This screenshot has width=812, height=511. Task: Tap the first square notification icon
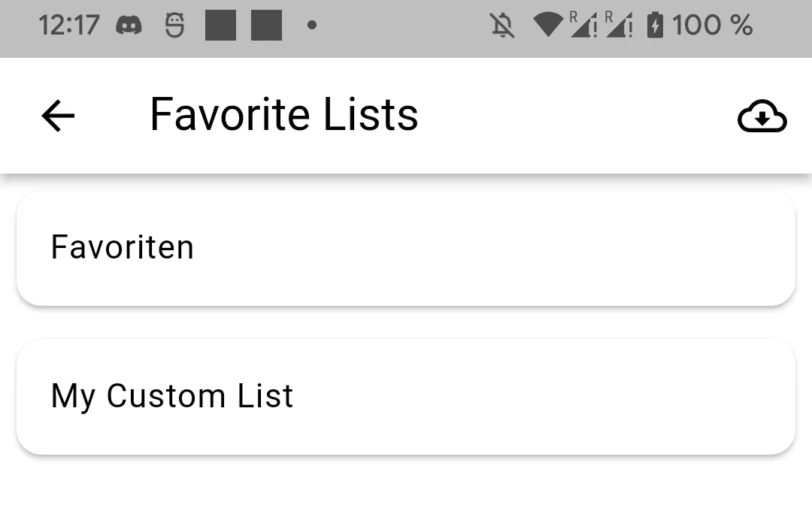click(x=220, y=26)
